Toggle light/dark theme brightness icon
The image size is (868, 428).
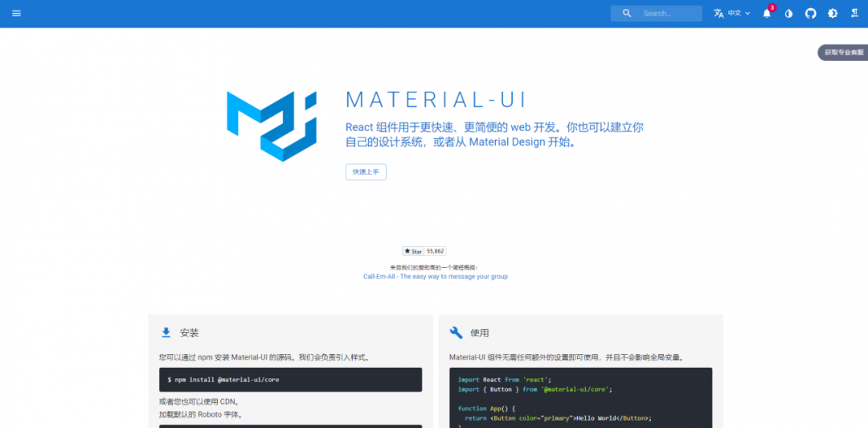click(832, 14)
